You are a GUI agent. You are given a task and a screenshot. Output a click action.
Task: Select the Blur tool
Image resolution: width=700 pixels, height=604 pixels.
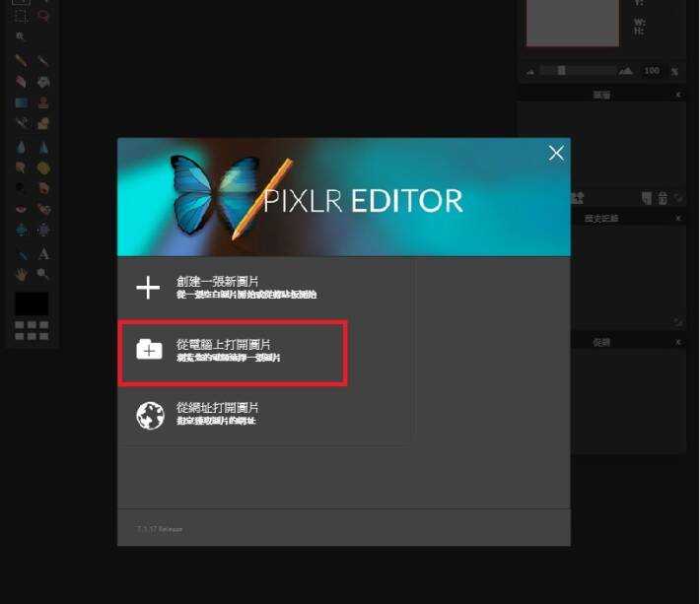pos(21,147)
